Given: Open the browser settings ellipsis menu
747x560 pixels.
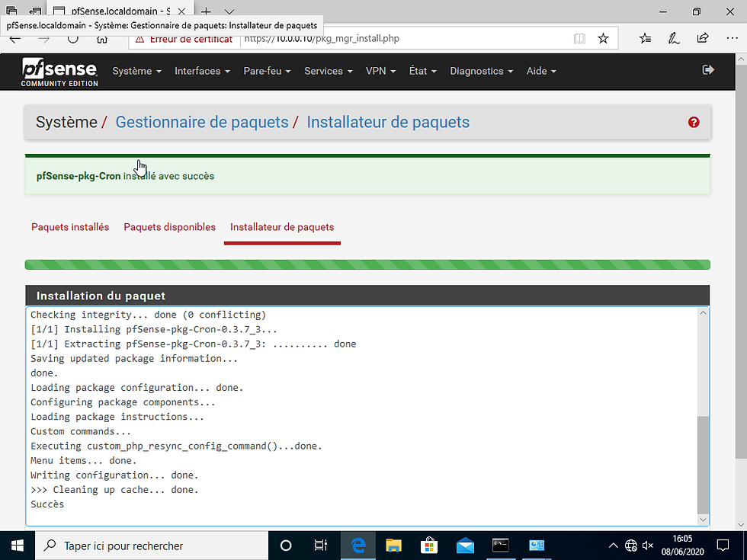Looking at the screenshot, I should click(x=733, y=38).
